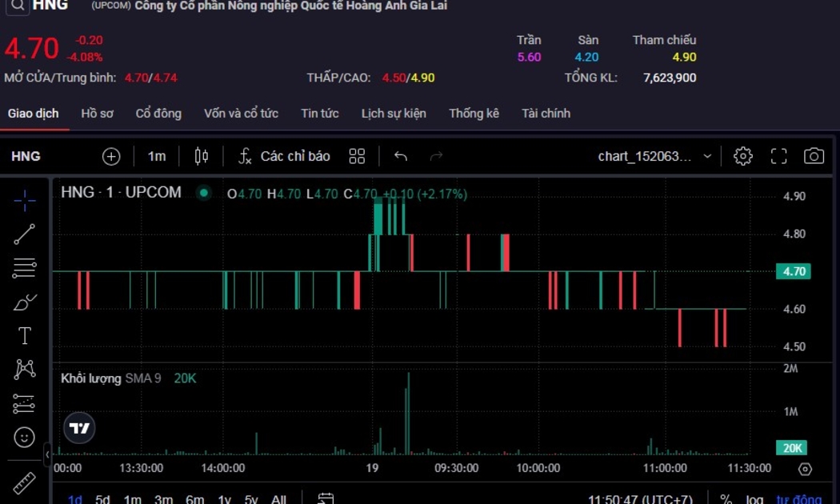
Task: Select the 5d time range
Action: point(102,499)
